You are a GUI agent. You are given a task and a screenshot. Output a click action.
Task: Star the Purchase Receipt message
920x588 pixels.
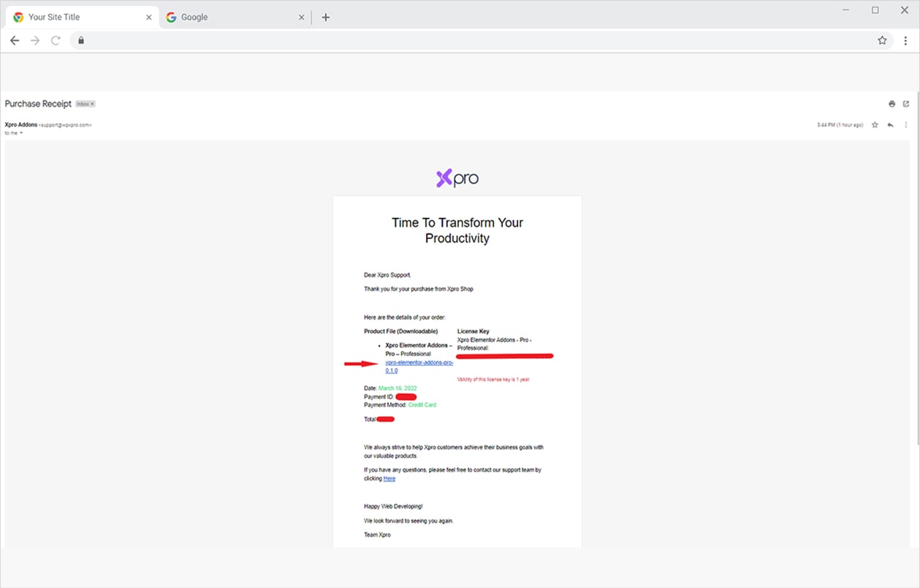(x=875, y=125)
